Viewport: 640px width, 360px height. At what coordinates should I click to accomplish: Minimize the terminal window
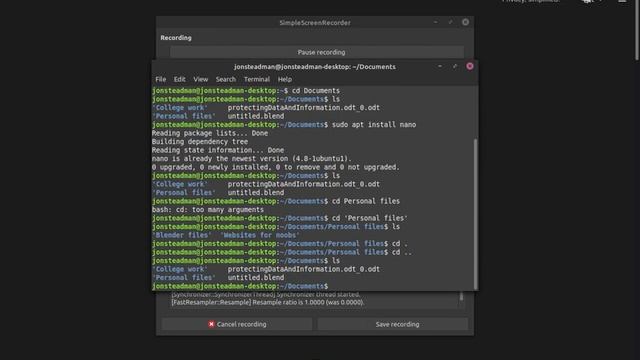coord(440,66)
